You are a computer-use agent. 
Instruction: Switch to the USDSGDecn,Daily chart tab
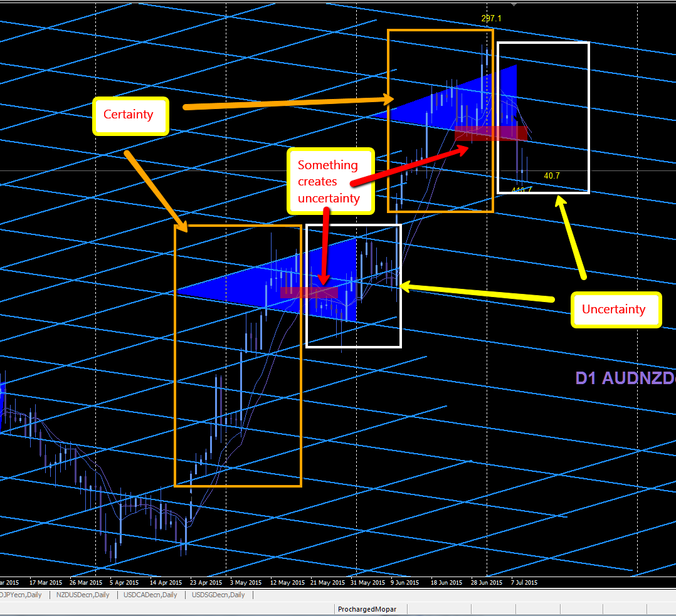coord(218,595)
